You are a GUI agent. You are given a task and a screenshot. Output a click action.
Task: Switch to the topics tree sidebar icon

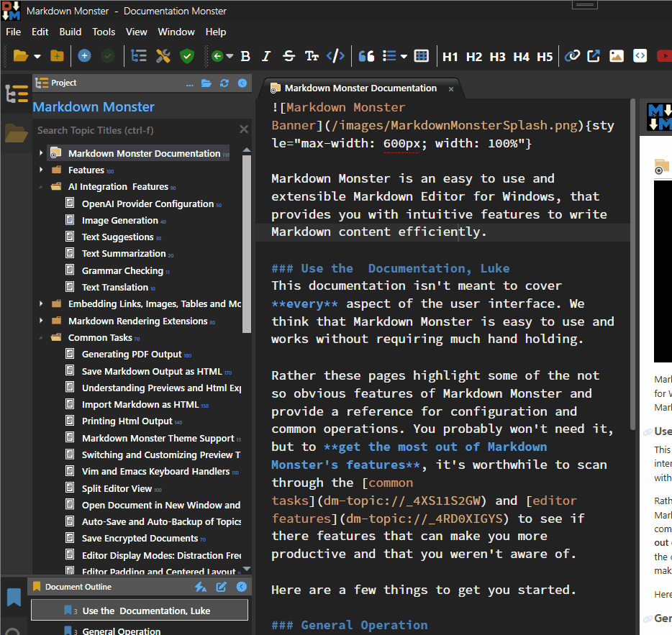tap(17, 93)
